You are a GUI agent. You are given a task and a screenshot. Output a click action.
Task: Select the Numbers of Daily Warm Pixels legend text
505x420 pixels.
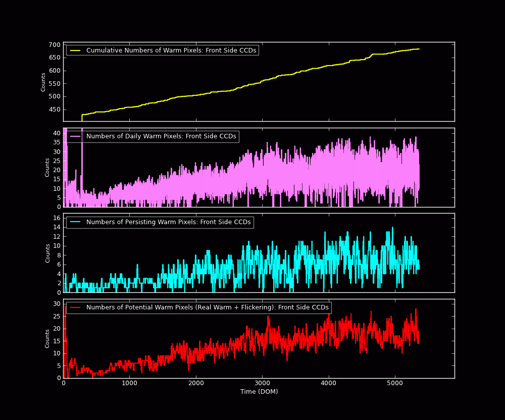(x=161, y=136)
